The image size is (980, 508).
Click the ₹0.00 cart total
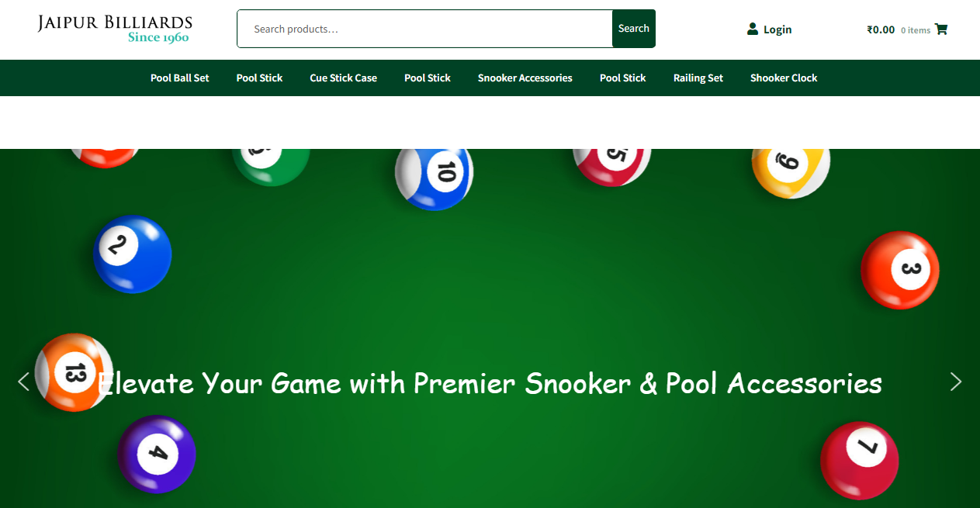tap(881, 29)
